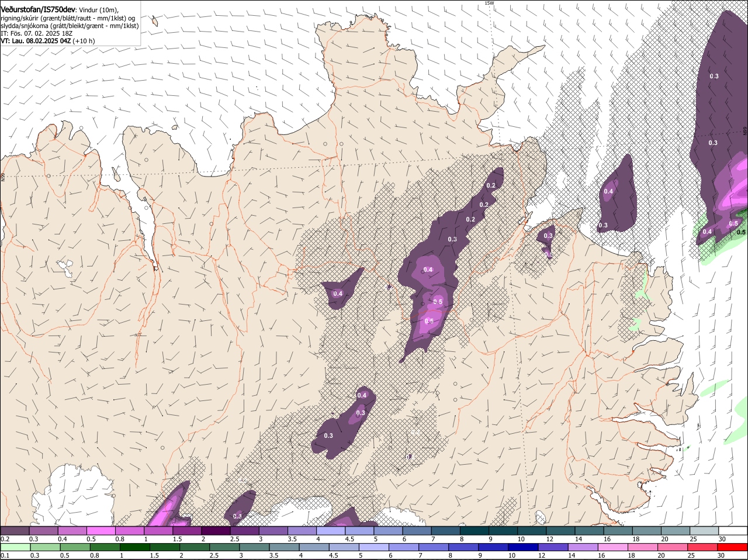Pick the rain legend swatch between 2.5 and 3
This screenshot has width=748, height=560.
[x=224, y=547]
